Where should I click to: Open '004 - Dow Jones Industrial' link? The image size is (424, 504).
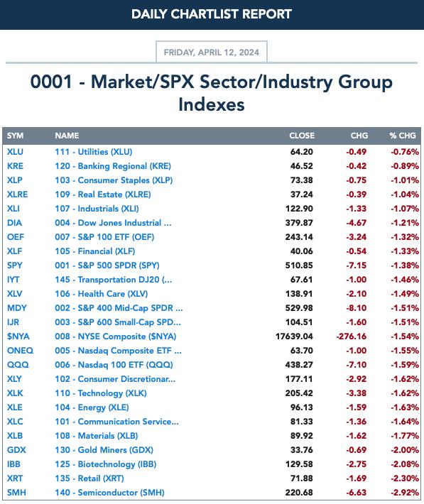[x=113, y=223]
